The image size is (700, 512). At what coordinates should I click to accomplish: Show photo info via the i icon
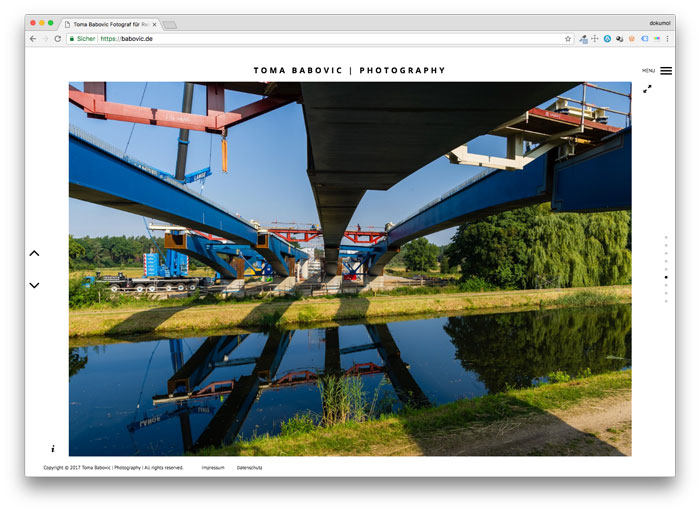53,449
